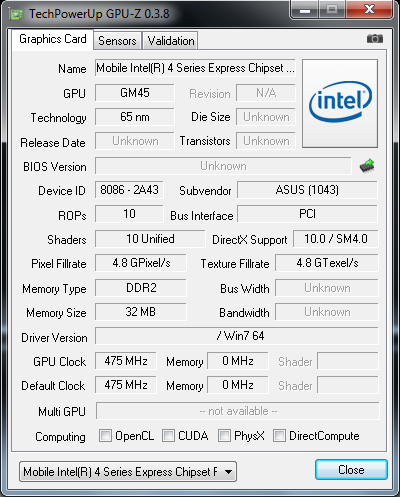The height and width of the screenshot is (497, 400).
Task: Select the Graphics Card tab
Action: coord(53,39)
